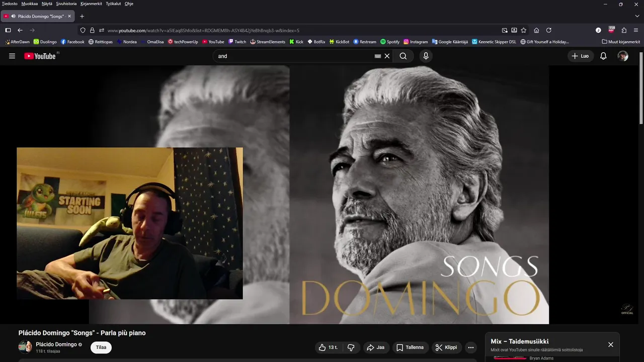This screenshot has width=644, height=362.
Task: Open the Restream bookmark
Action: pos(365,42)
